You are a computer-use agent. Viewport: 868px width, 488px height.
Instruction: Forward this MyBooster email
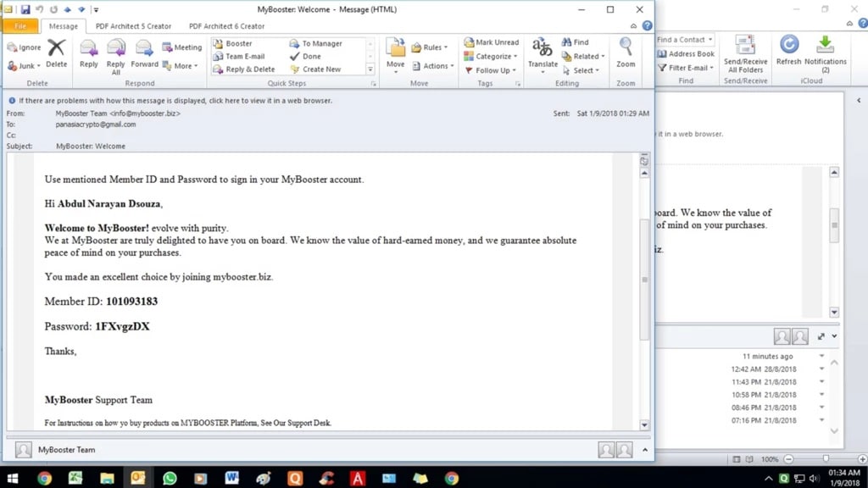tap(144, 53)
